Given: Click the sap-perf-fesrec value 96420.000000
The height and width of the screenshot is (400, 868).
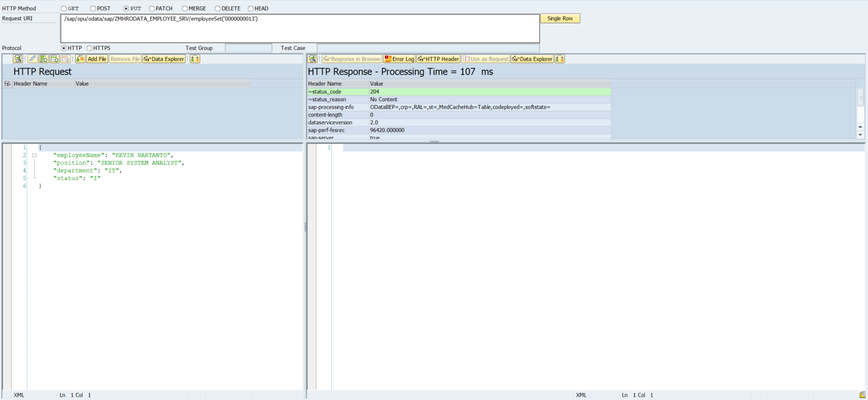Looking at the screenshot, I should point(387,131).
